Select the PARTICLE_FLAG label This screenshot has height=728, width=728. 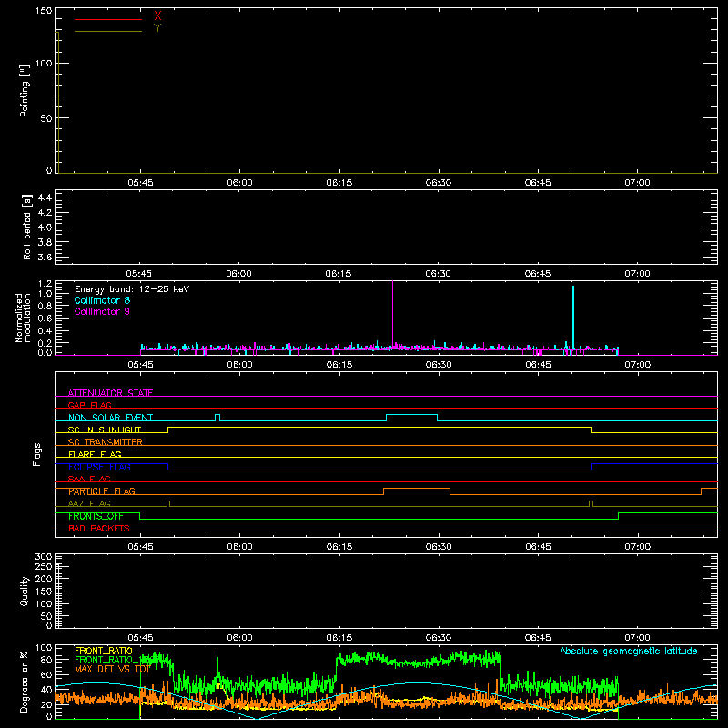click(102, 491)
